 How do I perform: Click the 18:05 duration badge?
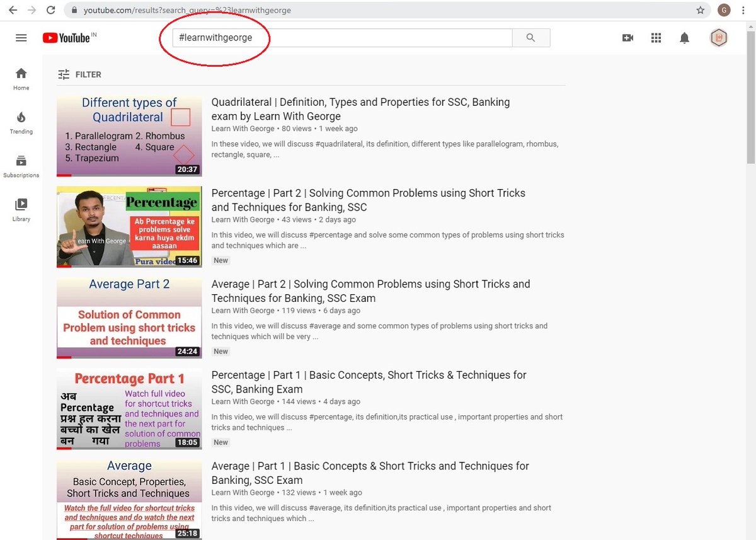188,442
